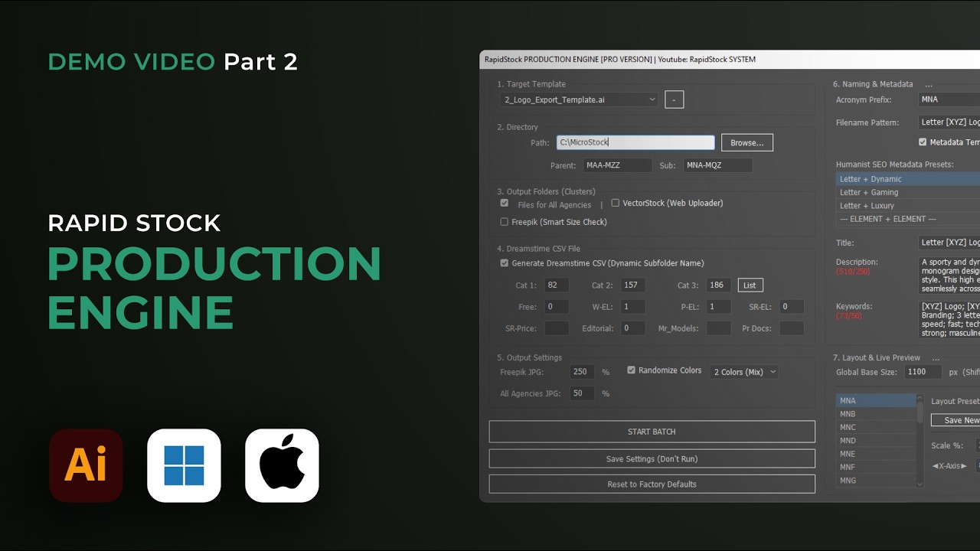Click the Cat 3 field with value 186

(718, 285)
